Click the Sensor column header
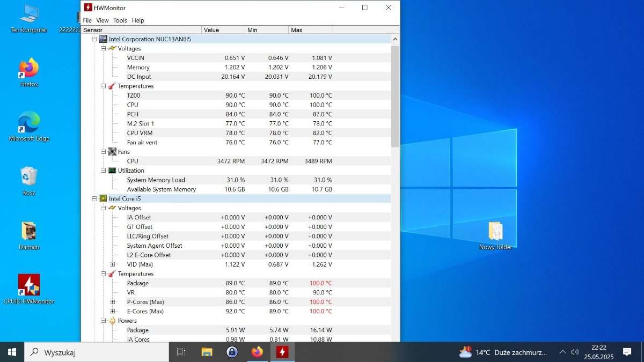 [141, 30]
